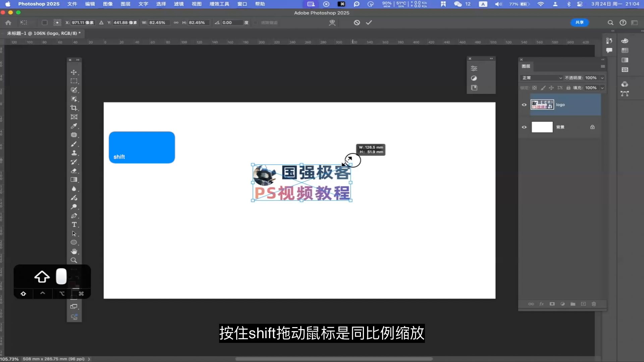Image resolution: width=644 pixels, height=362 pixels.
Task: Toggle relative positioning triangle for reference point
Action: coord(101,22)
